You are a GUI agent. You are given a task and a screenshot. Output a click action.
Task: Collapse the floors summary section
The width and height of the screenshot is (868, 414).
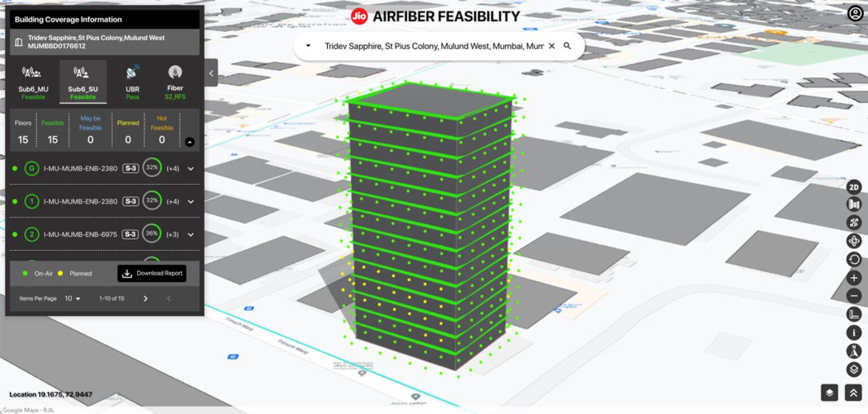click(x=189, y=143)
